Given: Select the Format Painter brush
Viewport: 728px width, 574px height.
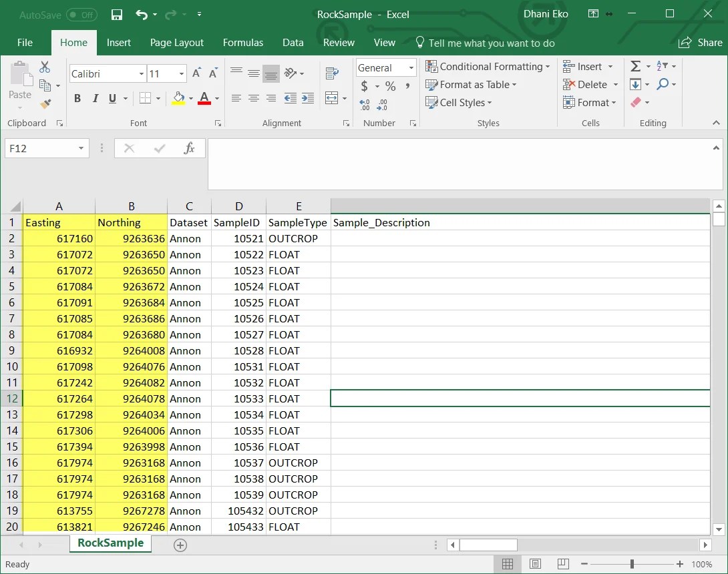Looking at the screenshot, I should point(45,104).
